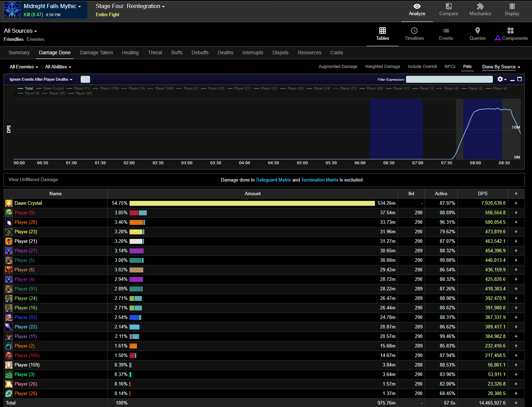Expand the Player (27) row plus

point(516,251)
